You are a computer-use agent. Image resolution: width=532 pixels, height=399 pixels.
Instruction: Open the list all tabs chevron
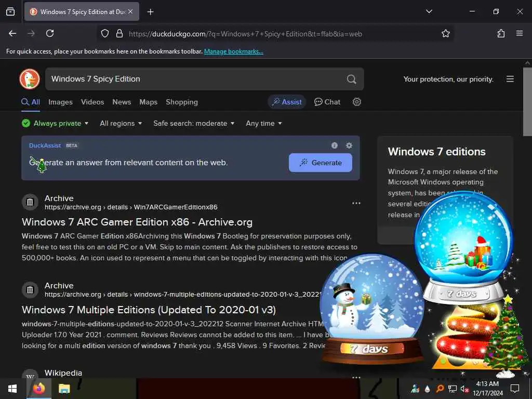[x=429, y=11]
